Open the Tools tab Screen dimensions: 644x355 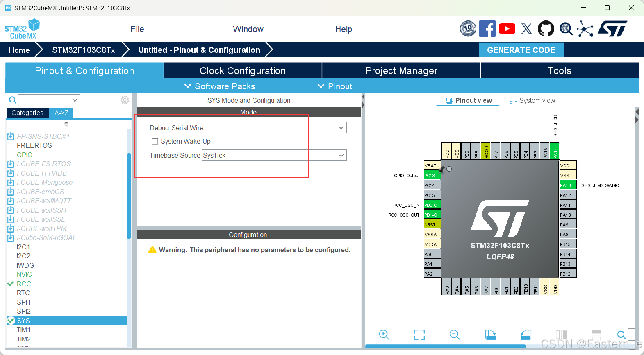click(560, 70)
